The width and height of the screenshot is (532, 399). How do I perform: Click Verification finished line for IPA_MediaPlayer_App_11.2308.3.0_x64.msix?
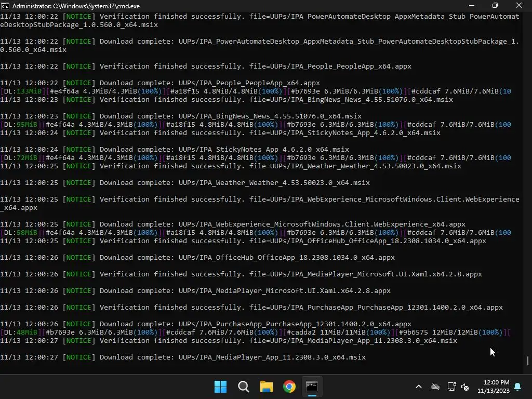point(229,341)
